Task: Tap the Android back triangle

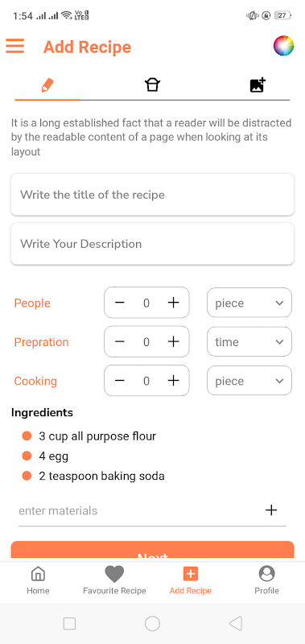Action: (235, 623)
